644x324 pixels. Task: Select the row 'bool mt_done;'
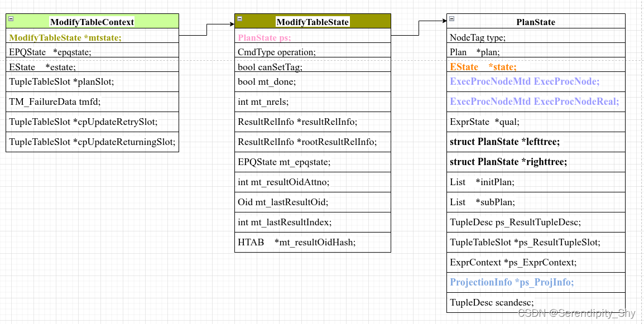coord(313,82)
